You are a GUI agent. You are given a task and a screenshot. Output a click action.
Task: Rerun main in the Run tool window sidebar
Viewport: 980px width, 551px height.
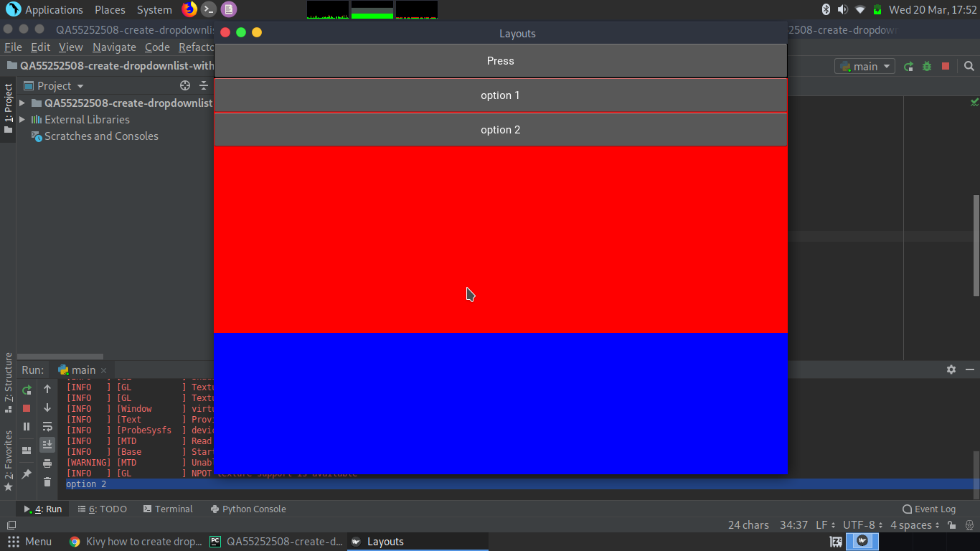(x=27, y=390)
